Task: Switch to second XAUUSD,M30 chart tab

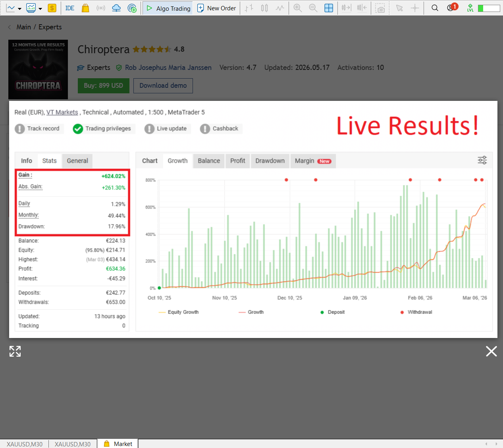Action: pos(73,444)
